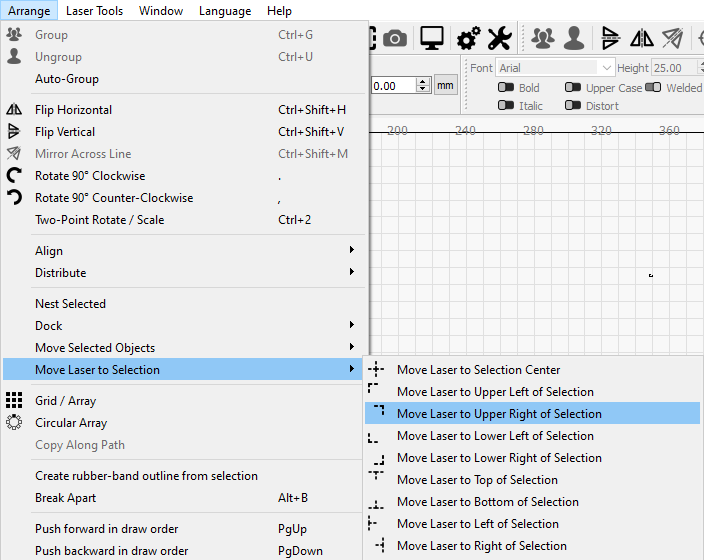This screenshot has height=560, width=704.
Task: Select Move Laser to Selection Center
Action: (x=478, y=370)
